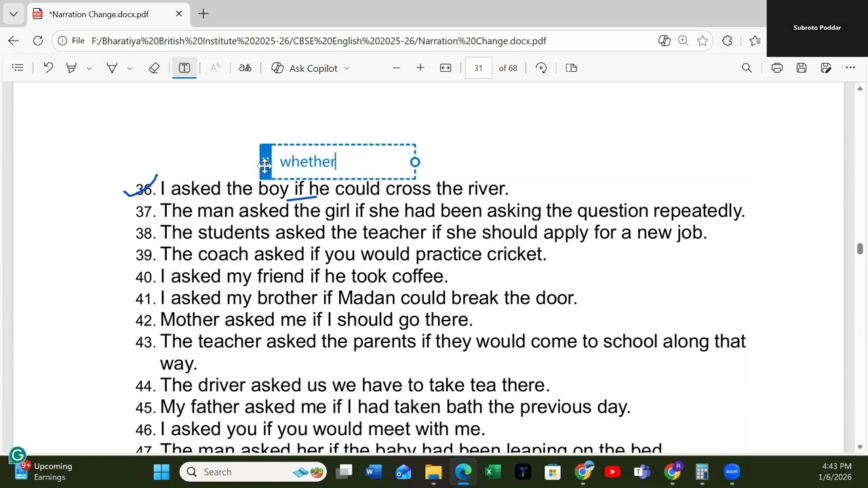Click the page number field showing 31
The image size is (868, 488).
coord(478,68)
